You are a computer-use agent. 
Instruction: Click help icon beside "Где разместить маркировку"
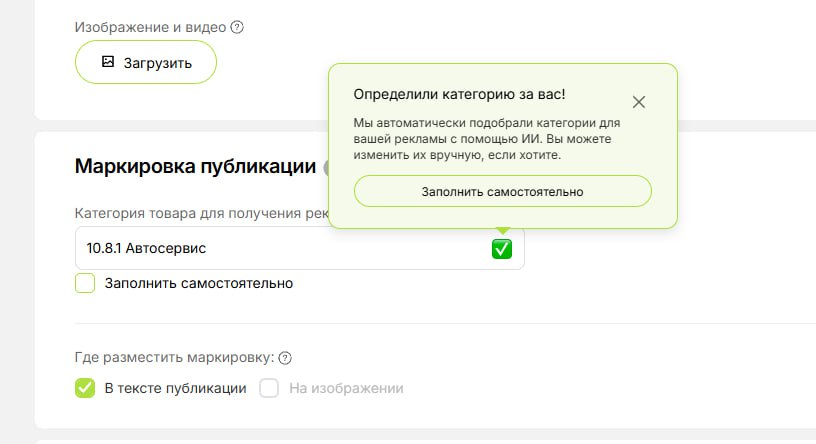(285, 358)
